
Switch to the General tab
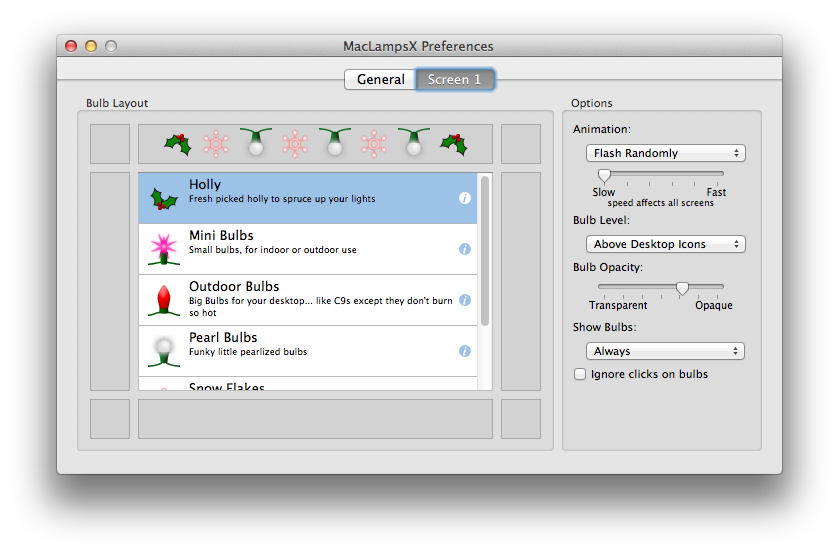[380, 79]
